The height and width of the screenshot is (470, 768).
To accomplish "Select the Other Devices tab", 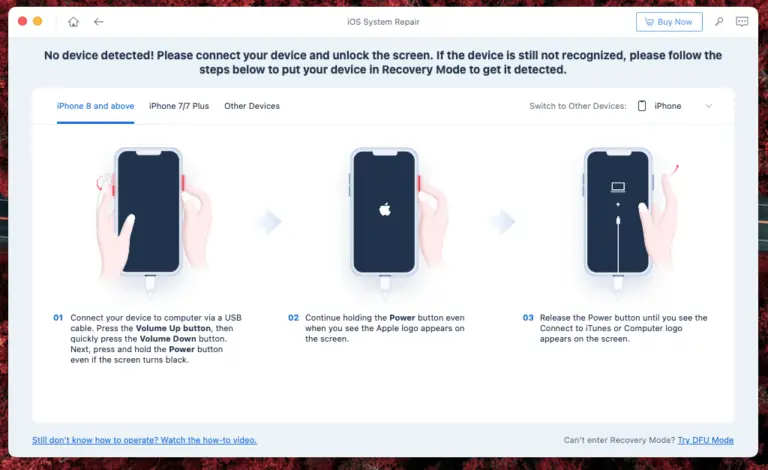I will (x=252, y=106).
